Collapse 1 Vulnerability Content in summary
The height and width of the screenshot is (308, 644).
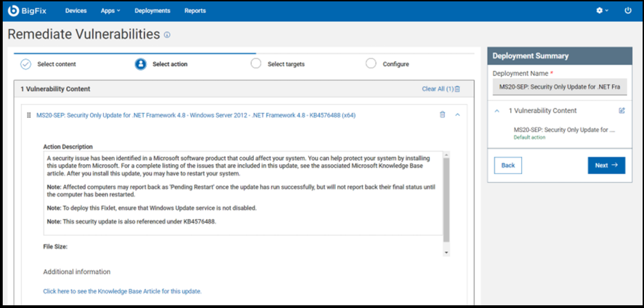[x=497, y=111]
